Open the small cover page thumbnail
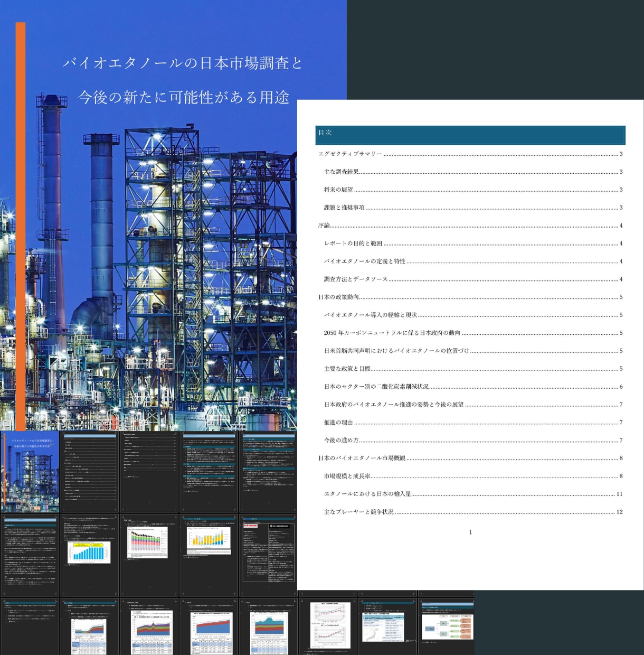The height and width of the screenshot is (655, 644). (30, 471)
